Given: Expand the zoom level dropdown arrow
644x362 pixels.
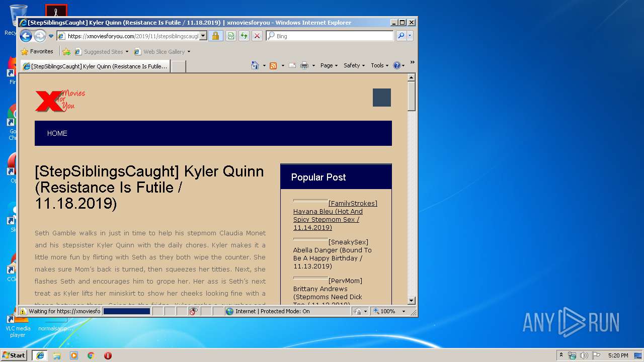Looking at the screenshot, I should 403,311.
